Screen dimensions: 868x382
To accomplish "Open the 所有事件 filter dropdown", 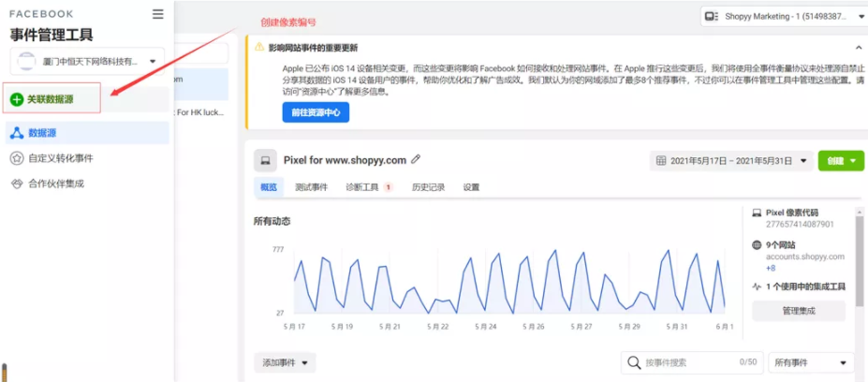I will point(811,363).
